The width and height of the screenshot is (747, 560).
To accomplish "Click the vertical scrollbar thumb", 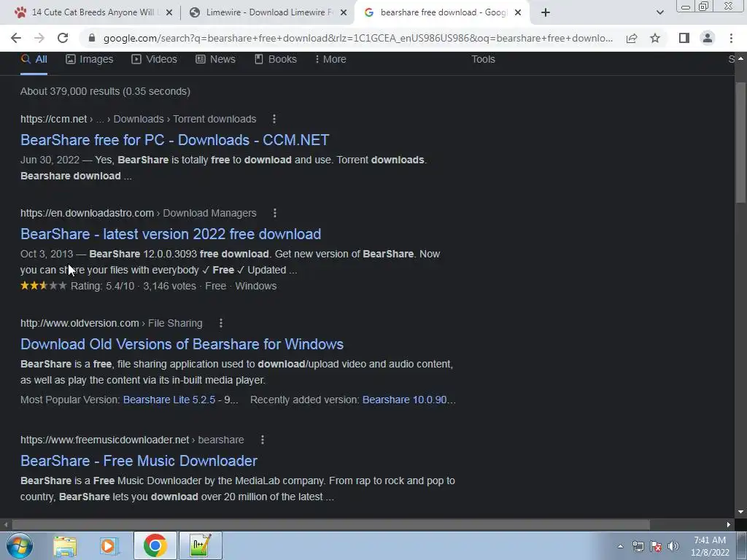I will click(x=740, y=143).
